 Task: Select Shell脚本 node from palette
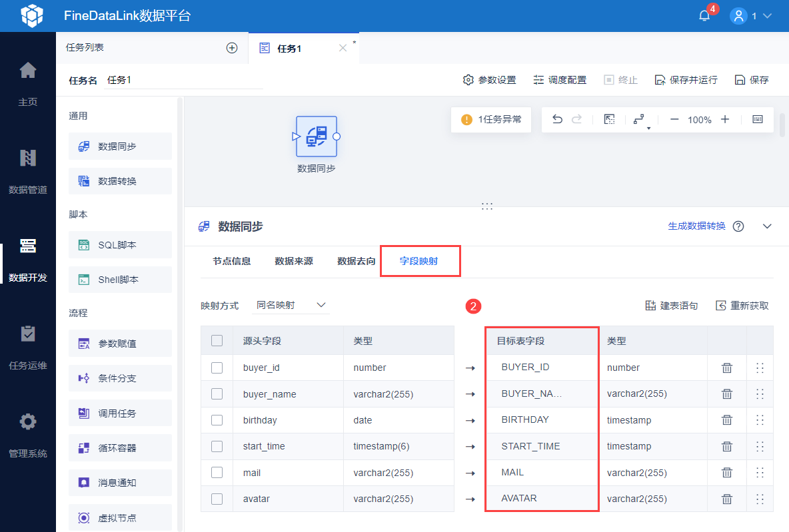coord(120,280)
